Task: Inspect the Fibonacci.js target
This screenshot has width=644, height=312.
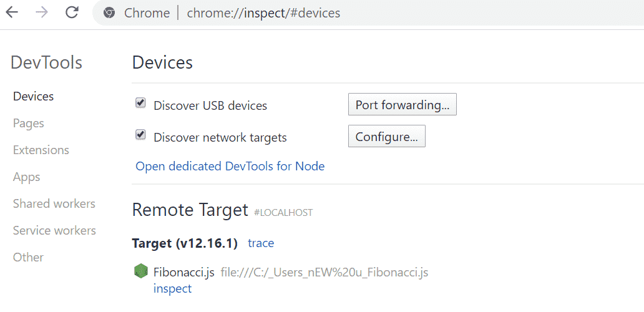Action: [x=172, y=288]
